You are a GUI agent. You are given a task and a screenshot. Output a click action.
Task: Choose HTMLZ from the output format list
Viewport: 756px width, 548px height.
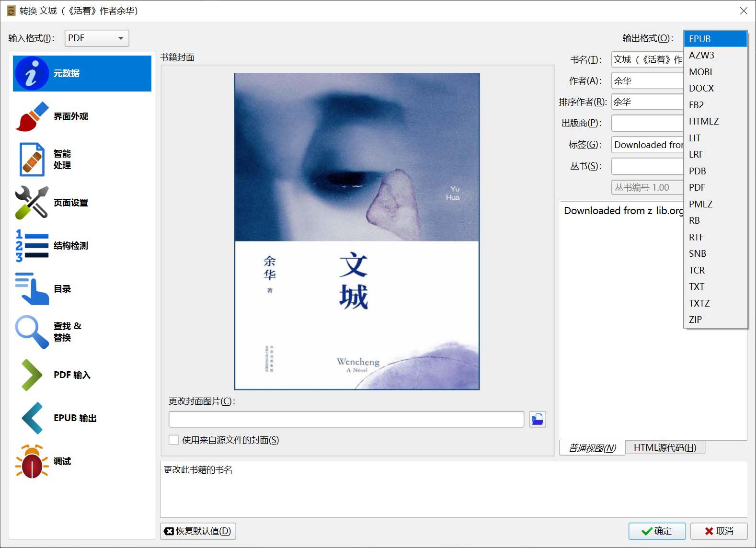pyautogui.click(x=716, y=121)
